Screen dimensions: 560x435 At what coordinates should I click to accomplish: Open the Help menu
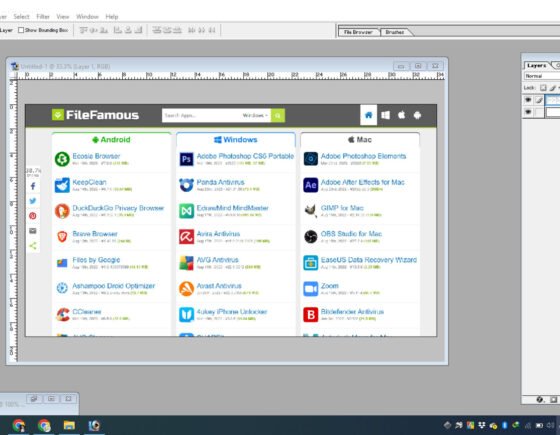[112, 16]
